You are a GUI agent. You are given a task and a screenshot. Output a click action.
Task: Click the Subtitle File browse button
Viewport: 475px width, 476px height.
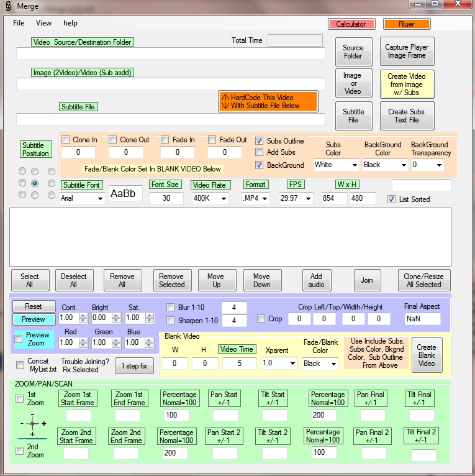[353, 116]
